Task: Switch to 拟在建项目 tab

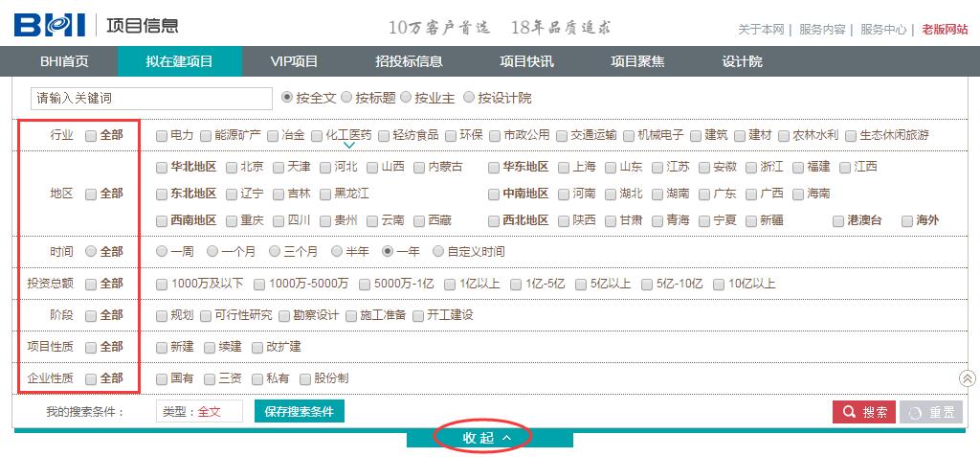Action: pos(180,61)
